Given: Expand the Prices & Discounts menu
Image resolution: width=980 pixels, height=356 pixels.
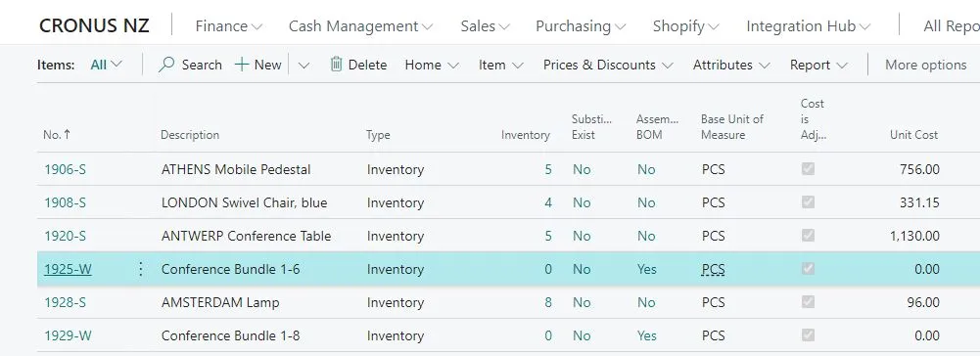Looking at the screenshot, I should [608, 65].
